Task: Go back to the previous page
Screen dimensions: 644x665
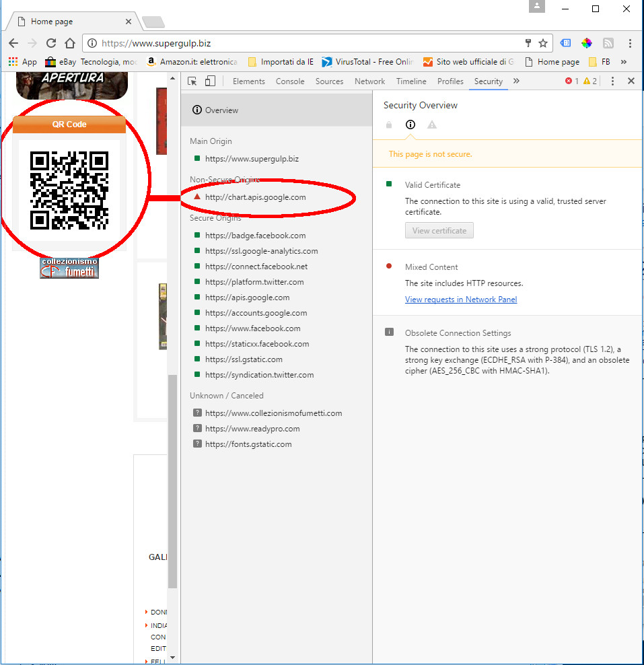Action: [x=13, y=43]
